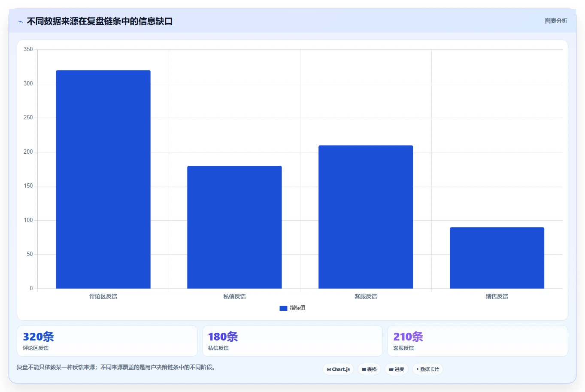Click the 100 y-axis tick value
The width and height of the screenshot is (585, 392).
[28, 220]
